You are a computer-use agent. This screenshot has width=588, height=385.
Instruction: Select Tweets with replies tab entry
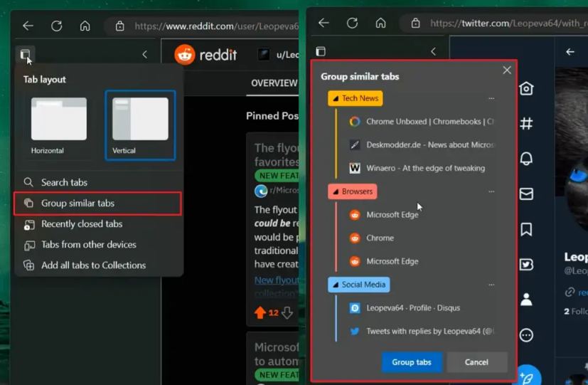422,332
